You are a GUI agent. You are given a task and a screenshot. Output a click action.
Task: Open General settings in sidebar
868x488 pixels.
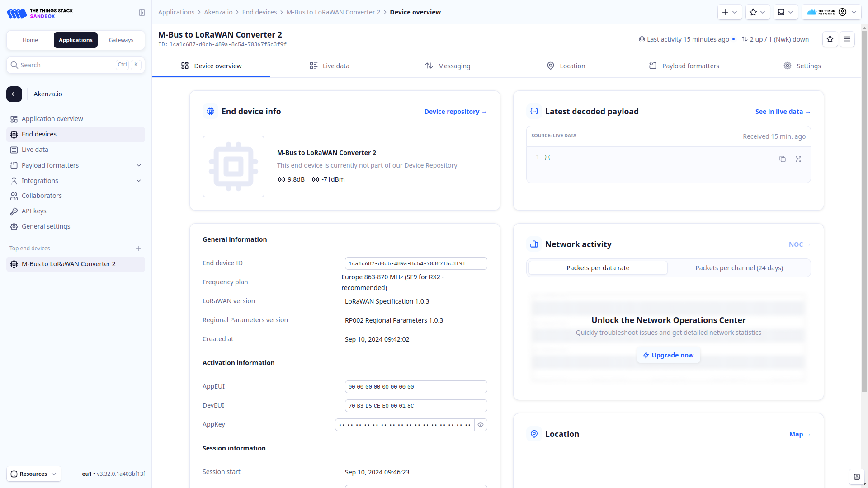(75, 226)
